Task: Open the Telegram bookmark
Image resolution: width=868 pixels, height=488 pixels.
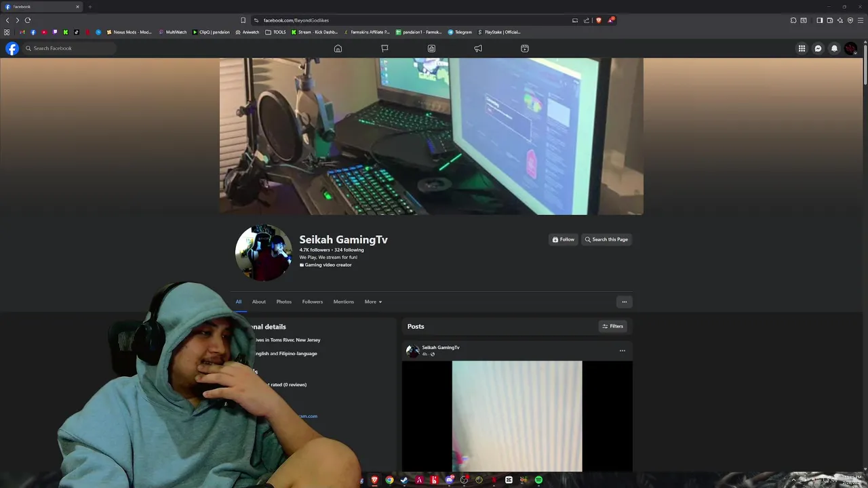Action: point(460,32)
